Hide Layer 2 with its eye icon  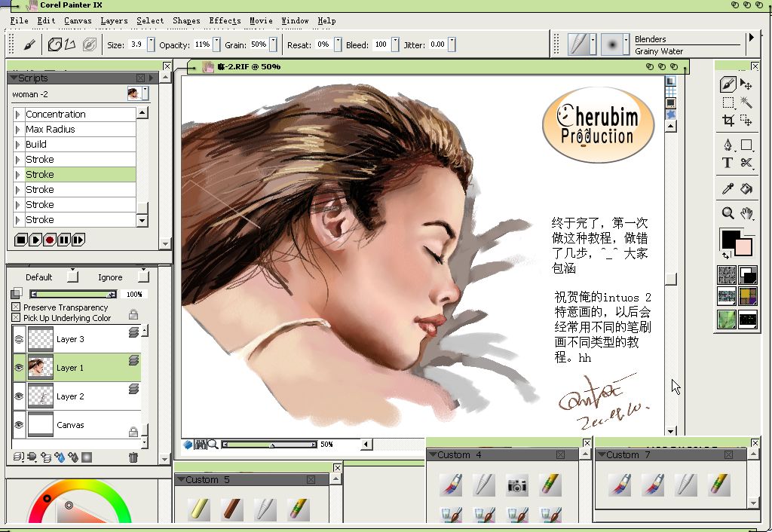(x=19, y=396)
